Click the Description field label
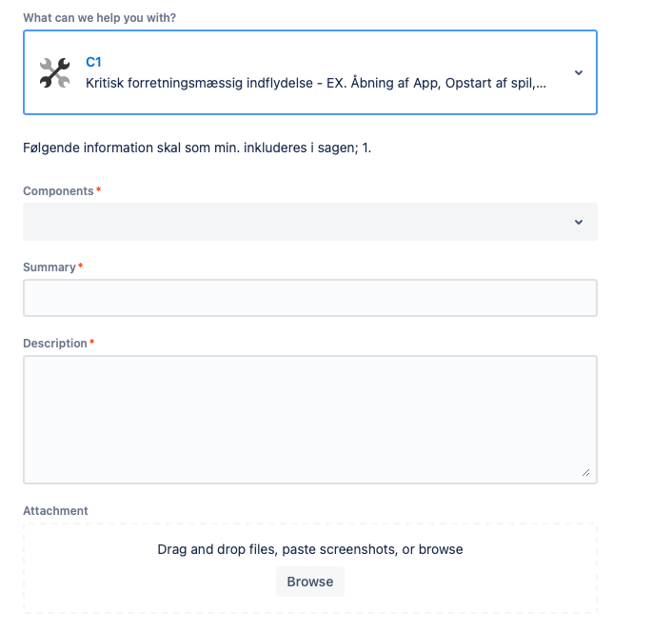The width and height of the screenshot is (672, 632). point(55,344)
